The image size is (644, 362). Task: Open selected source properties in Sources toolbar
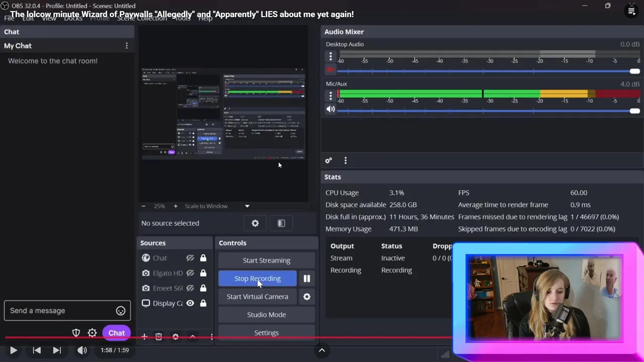coord(176,336)
